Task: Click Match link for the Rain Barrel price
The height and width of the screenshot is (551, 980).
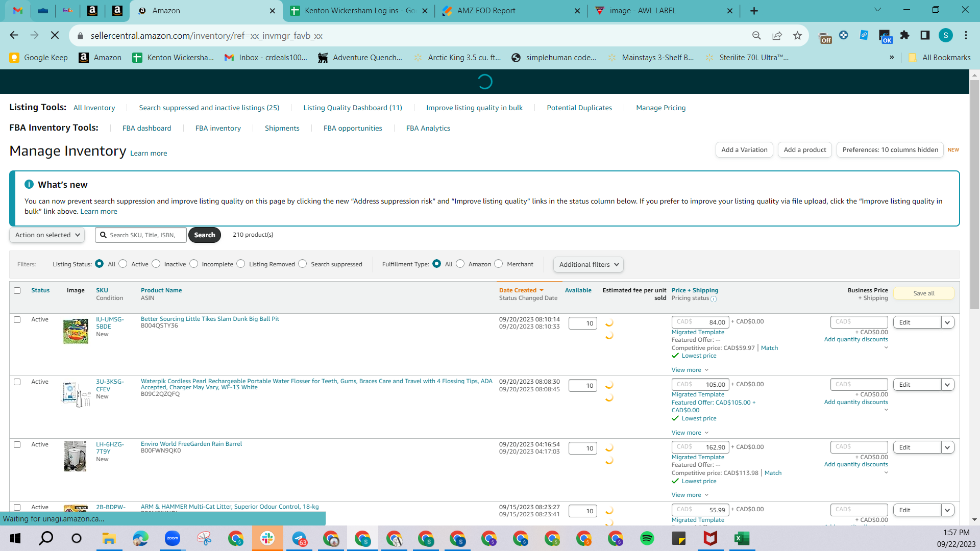Action: coord(773,473)
